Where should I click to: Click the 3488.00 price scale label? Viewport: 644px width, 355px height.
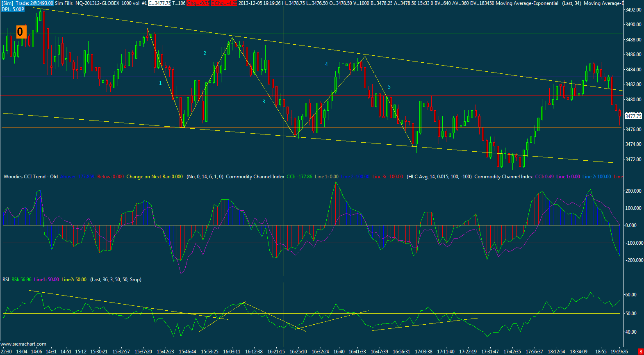633,39
